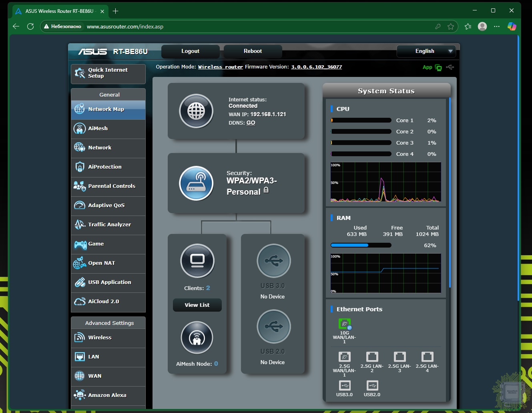Open the AiMesh menu item
532x413 pixels.
pyautogui.click(x=108, y=129)
